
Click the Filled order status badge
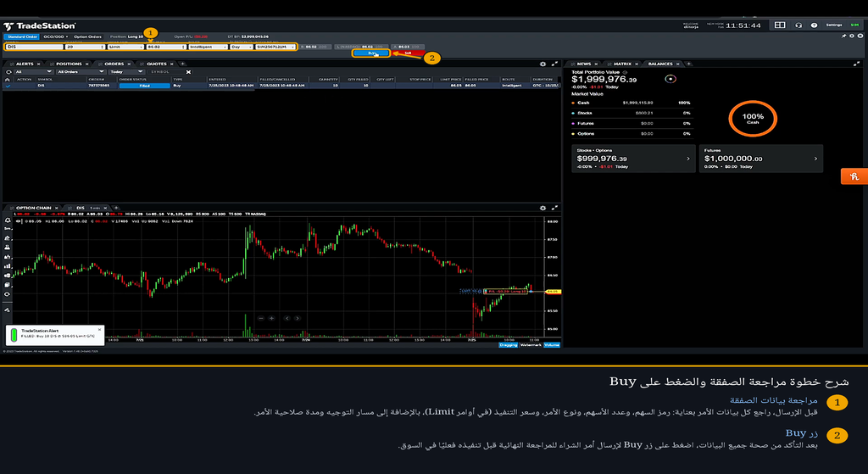(144, 86)
